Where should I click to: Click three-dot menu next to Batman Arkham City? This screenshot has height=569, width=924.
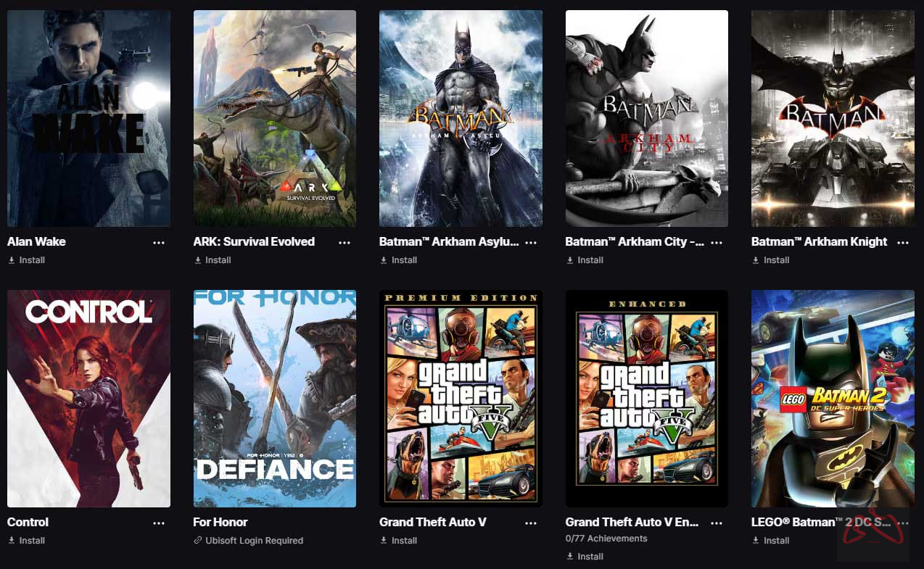click(x=717, y=243)
